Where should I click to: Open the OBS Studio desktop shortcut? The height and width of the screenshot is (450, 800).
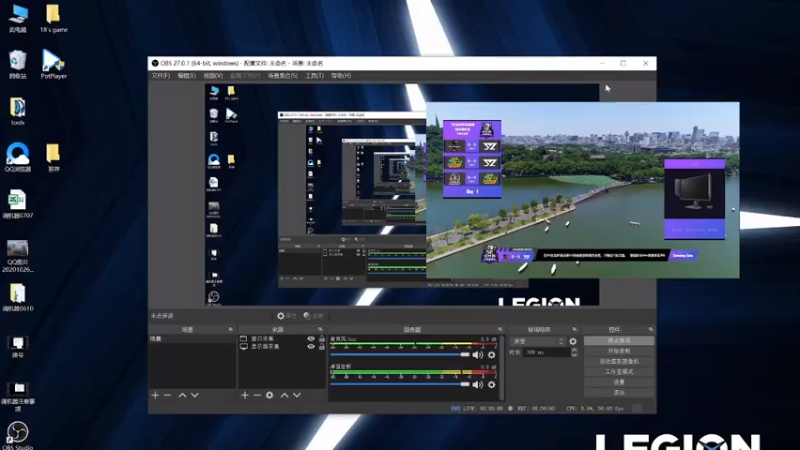pyautogui.click(x=17, y=435)
